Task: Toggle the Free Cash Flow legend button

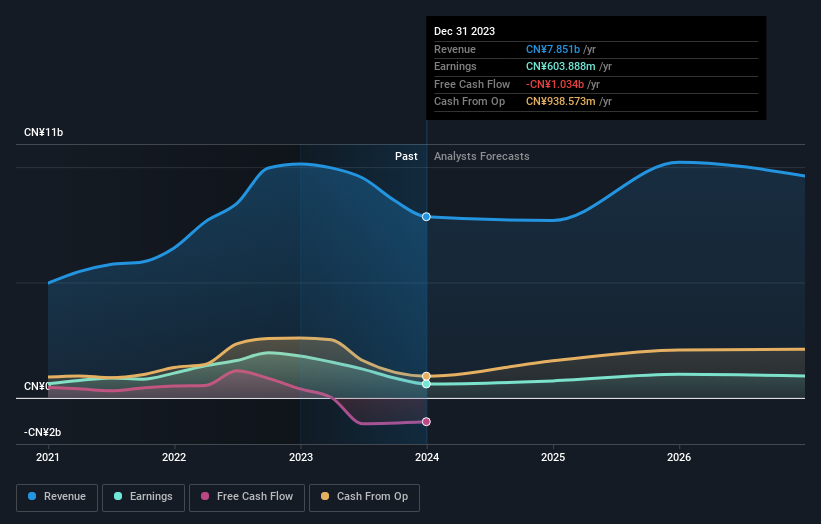Action: coord(247,497)
